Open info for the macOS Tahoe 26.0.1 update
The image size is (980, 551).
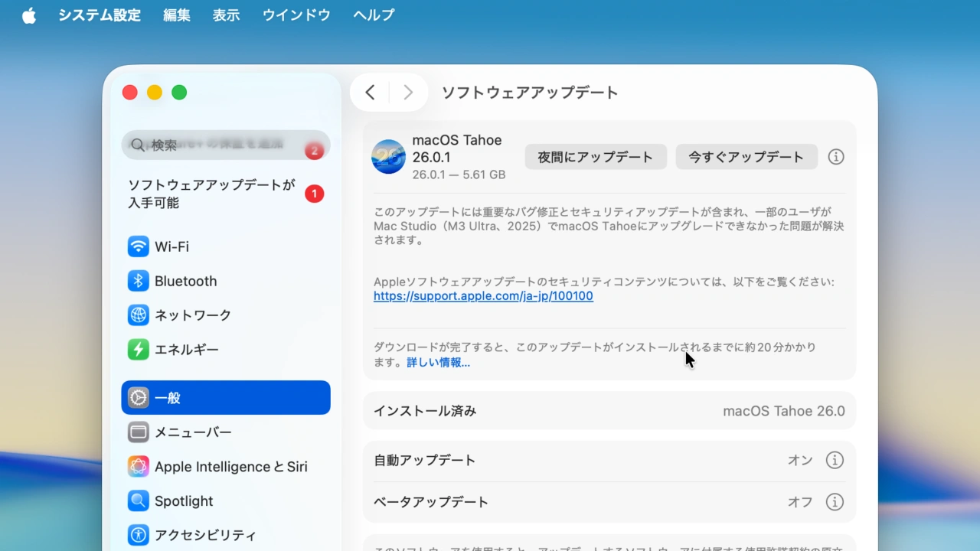coord(835,156)
